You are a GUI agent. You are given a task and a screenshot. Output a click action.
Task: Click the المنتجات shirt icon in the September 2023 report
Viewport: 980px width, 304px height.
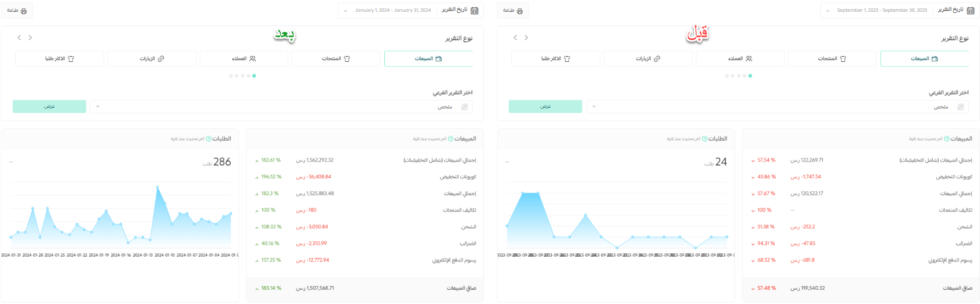[843, 59]
